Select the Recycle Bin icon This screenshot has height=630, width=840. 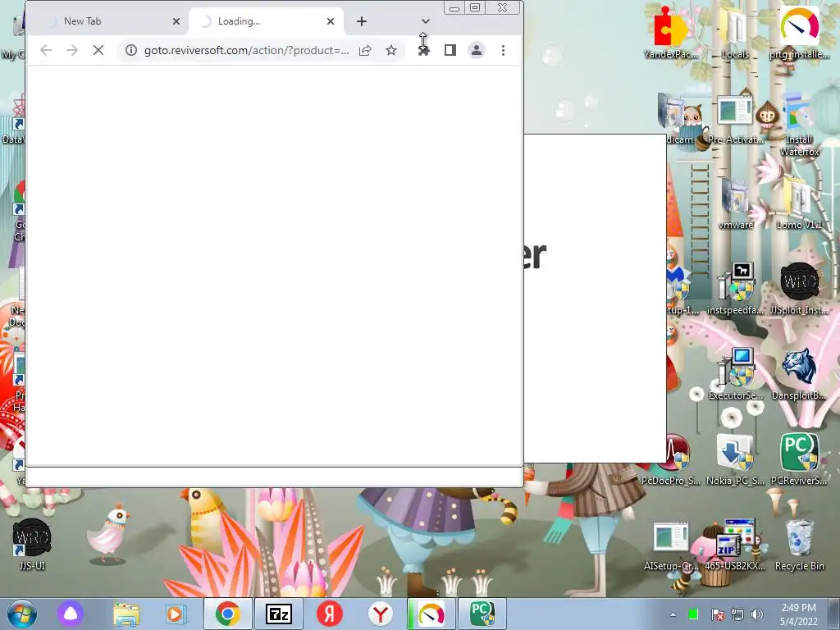coord(799,546)
